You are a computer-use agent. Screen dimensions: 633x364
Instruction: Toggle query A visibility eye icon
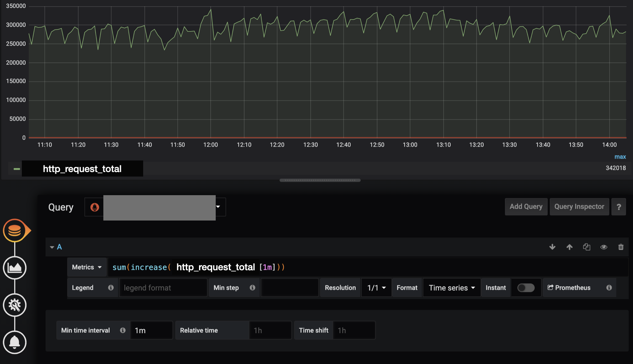(604, 247)
